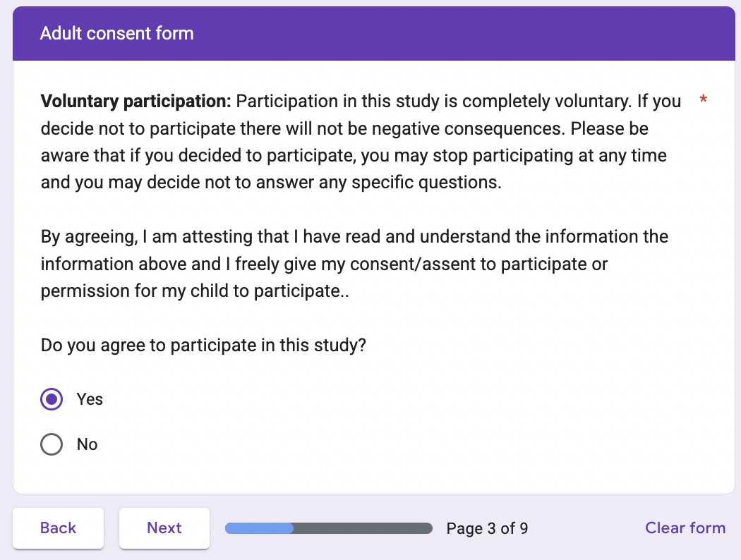Go to the next form page
741x560 pixels.
tap(164, 528)
